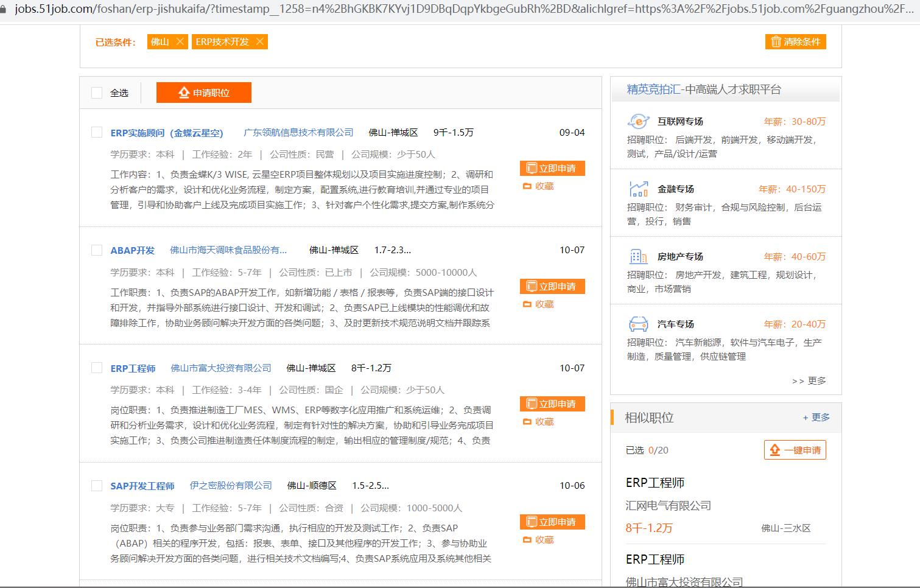920x588 pixels.
Task: Check the box for SAP开发工程师 job
Action: pos(96,486)
